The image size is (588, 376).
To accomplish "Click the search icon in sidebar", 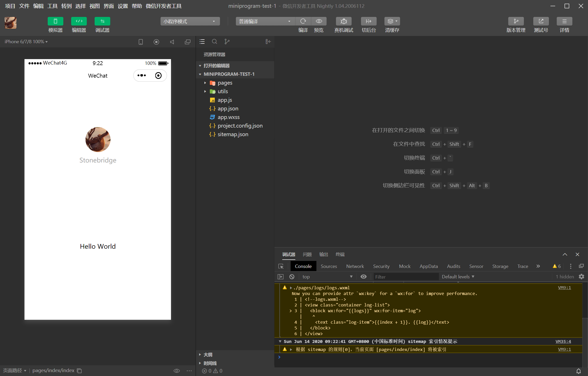I will (x=215, y=42).
